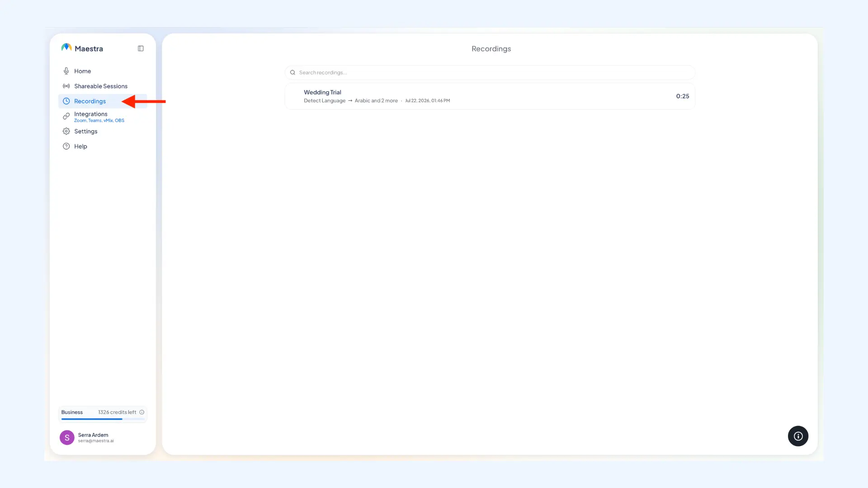Click the Maestra logo

[82, 48]
